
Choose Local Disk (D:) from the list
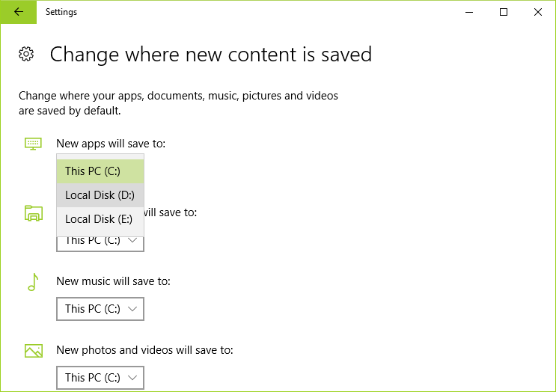tap(100, 195)
